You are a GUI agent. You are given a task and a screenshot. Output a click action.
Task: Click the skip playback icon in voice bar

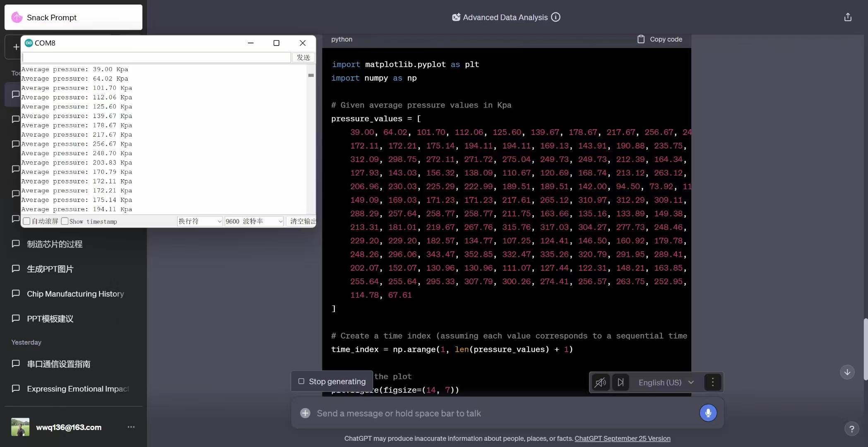coord(620,382)
